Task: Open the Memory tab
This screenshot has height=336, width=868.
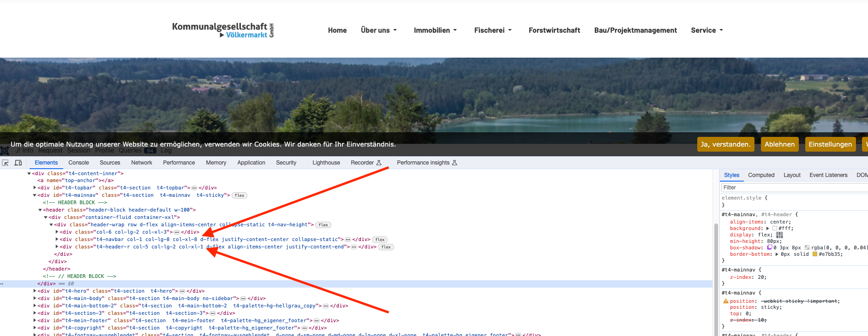Action: point(216,163)
